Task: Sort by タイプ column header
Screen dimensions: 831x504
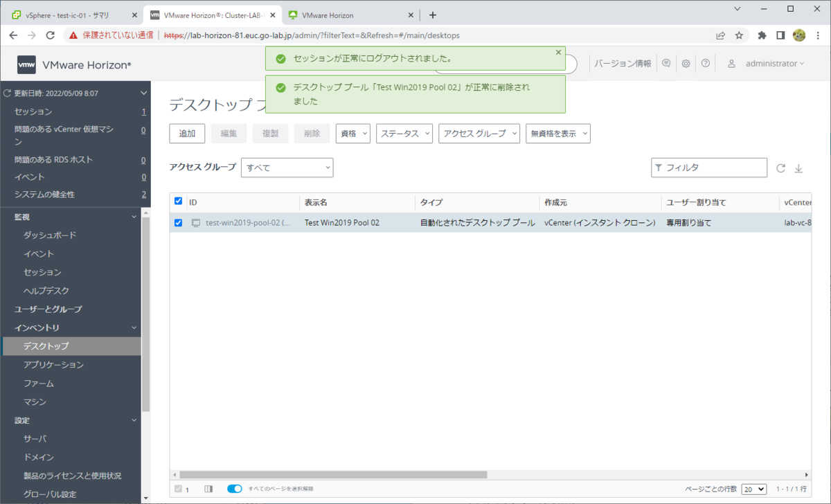Action: (431, 202)
